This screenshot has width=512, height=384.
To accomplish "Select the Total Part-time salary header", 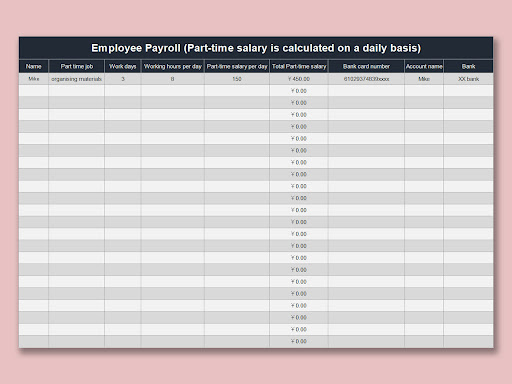I will point(299,66).
